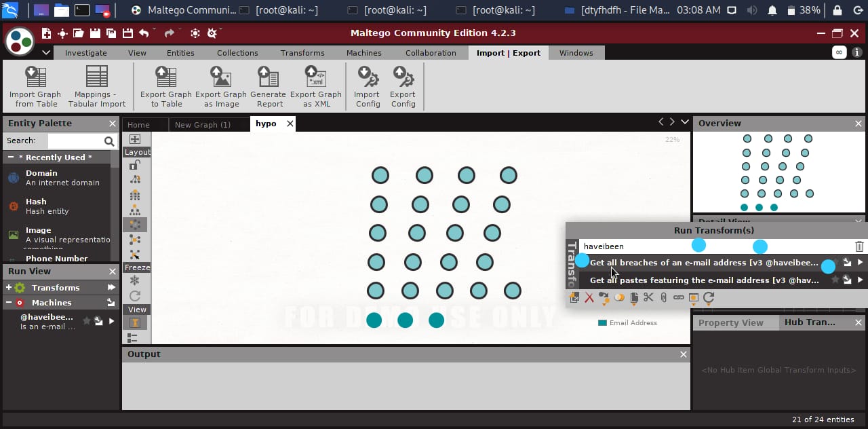
Task: Toggle the infinity button at top right
Action: click(x=840, y=52)
